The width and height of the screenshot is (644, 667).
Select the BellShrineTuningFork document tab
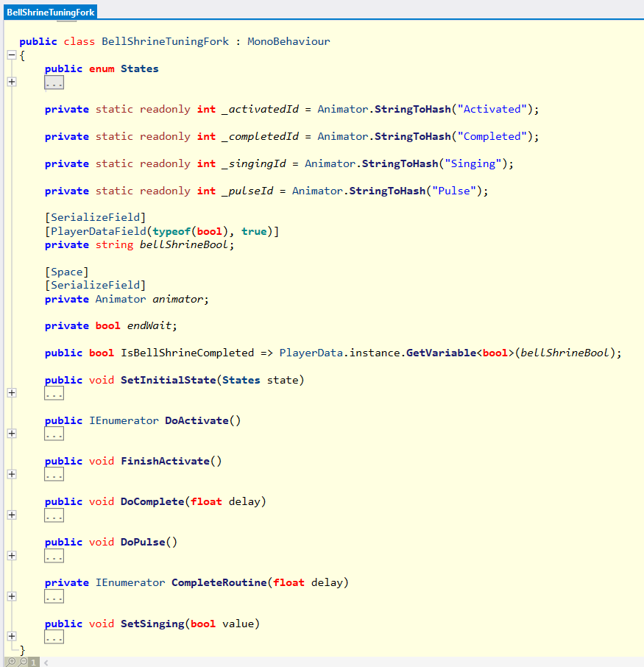[49, 13]
